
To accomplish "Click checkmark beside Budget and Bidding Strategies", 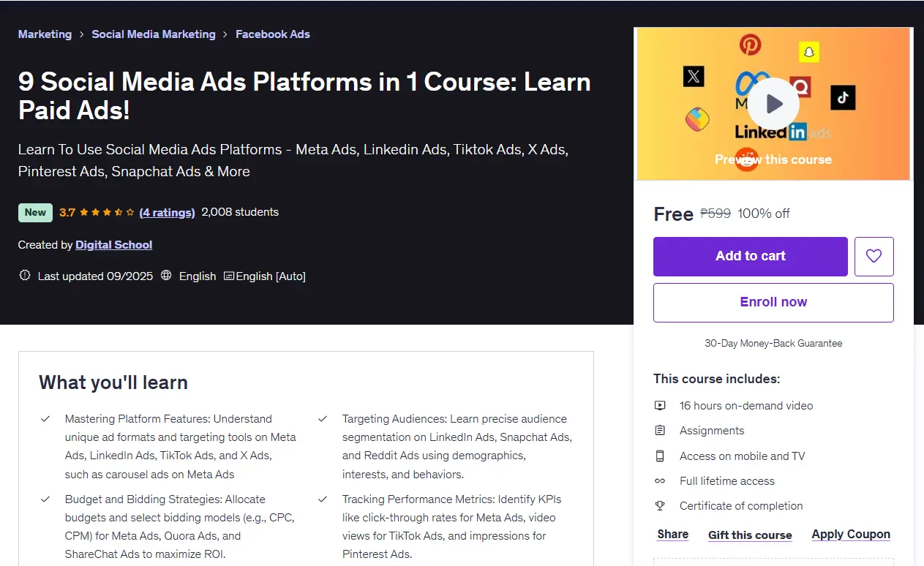I will (45, 499).
